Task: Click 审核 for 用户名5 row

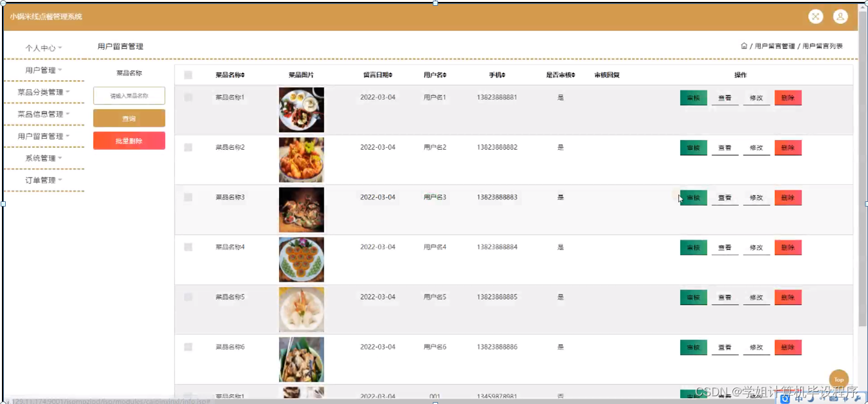Action: (694, 298)
